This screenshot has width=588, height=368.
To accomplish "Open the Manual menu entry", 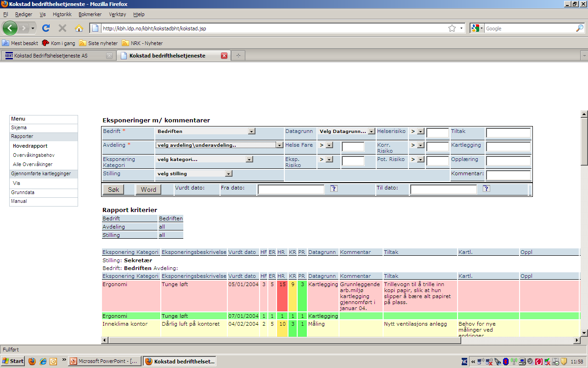I will coord(44,201).
